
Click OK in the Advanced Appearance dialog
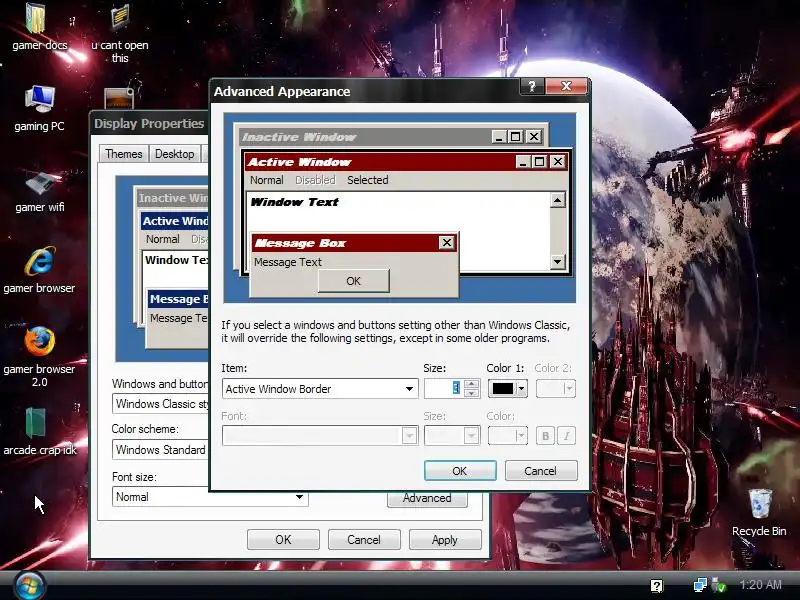(x=460, y=470)
